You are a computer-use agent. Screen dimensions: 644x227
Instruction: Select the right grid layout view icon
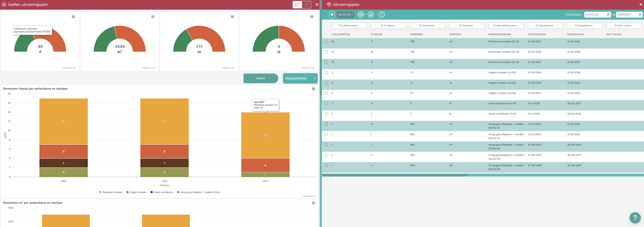click(x=306, y=5)
